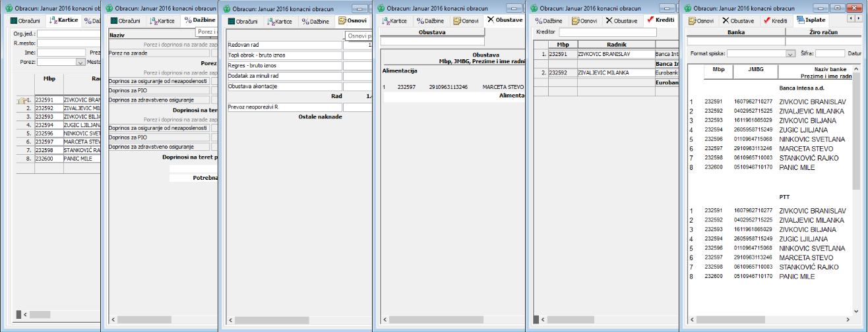Screen dimensions: 868x332
Task: Focus the Ime input field
Action: [x=61, y=52]
